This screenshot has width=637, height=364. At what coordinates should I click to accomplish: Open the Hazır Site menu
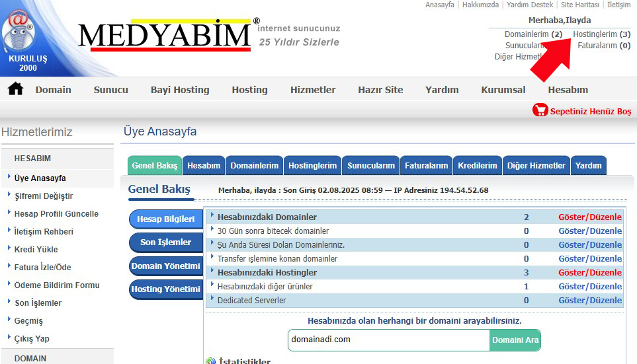(380, 90)
